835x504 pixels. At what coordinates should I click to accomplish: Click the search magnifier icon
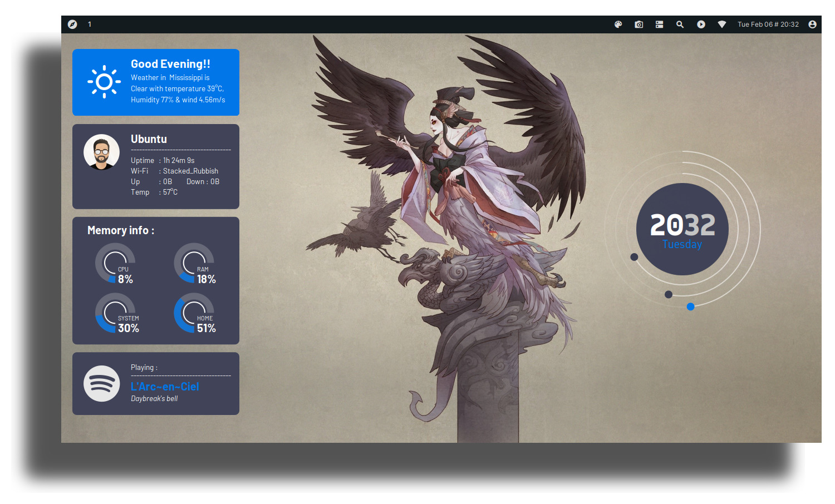click(680, 24)
